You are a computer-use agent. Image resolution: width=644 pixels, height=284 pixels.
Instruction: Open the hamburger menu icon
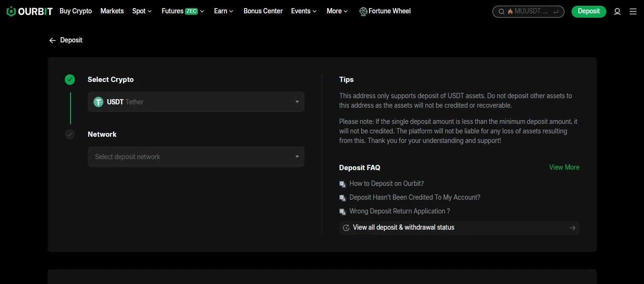(633, 11)
